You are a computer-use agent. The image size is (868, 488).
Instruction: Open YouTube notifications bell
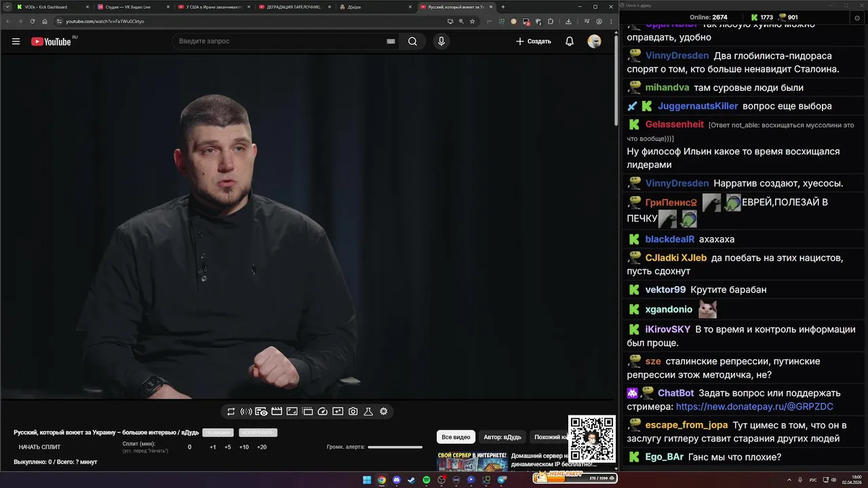coord(570,41)
